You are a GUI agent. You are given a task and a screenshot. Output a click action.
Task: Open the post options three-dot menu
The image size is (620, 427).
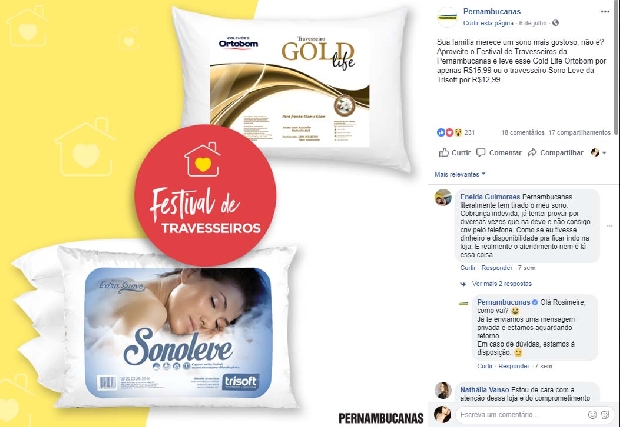tap(605, 11)
